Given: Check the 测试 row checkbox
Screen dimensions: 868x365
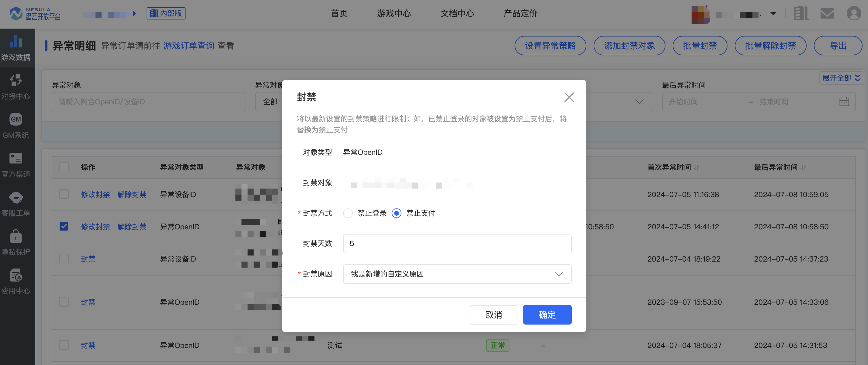Looking at the screenshot, I should pyautogui.click(x=64, y=345).
